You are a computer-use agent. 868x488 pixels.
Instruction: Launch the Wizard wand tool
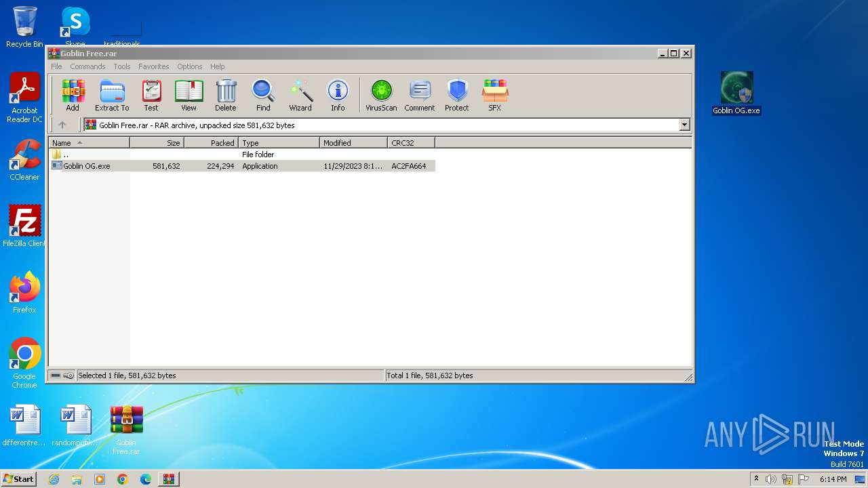click(300, 95)
